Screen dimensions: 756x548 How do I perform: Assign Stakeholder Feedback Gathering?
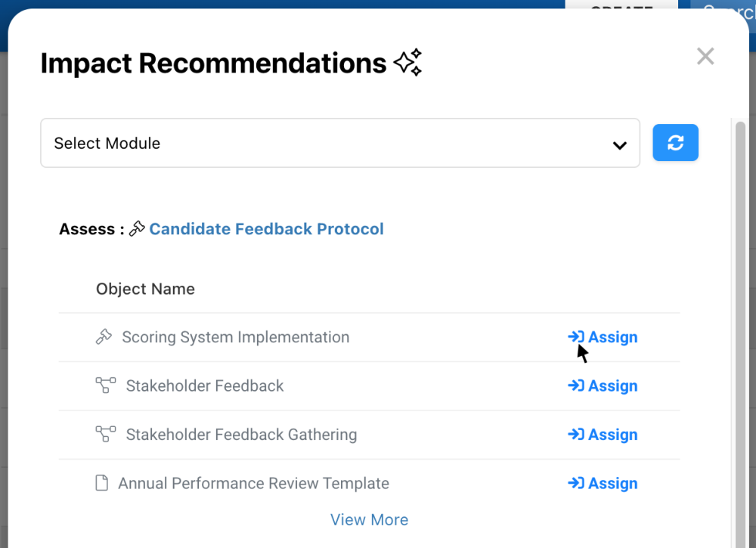(x=603, y=435)
